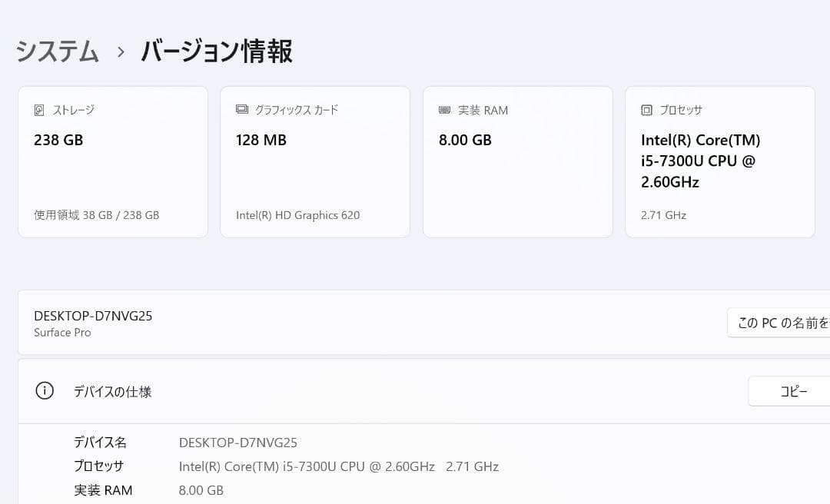Open the プロセッサ summary card showing Intel Core i5-7300U
Image resolution: width=830 pixels, height=504 pixels.
tap(720, 161)
